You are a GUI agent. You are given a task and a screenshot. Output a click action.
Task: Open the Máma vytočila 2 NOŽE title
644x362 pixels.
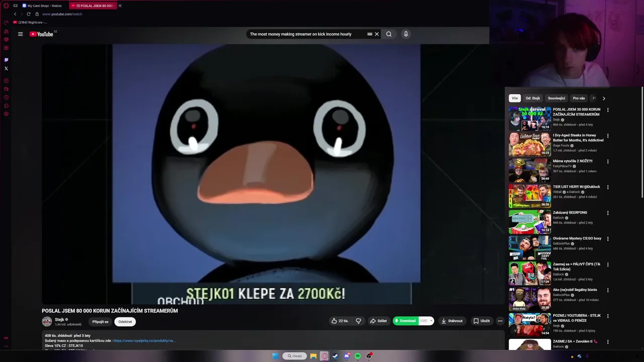(573, 161)
